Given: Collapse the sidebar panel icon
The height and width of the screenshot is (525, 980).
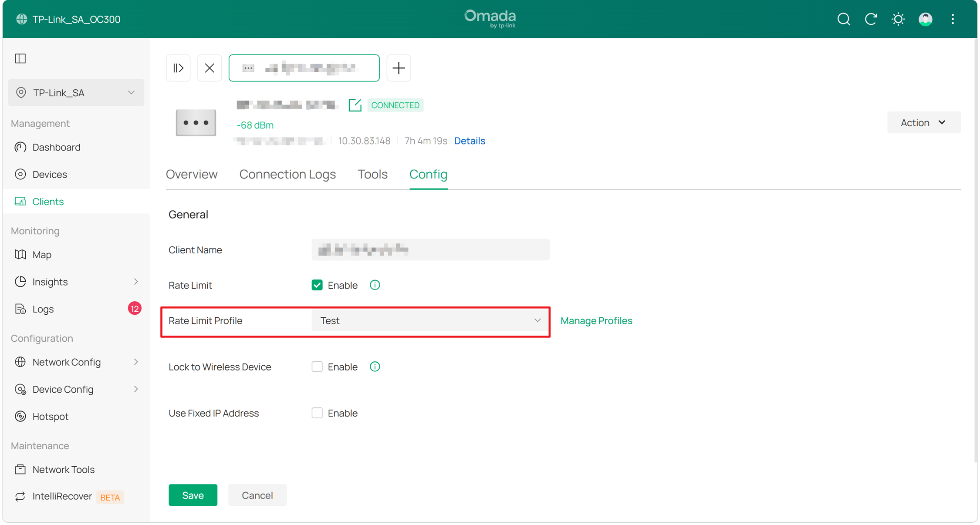Looking at the screenshot, I should pyautogui.click(x=20, y=58).
